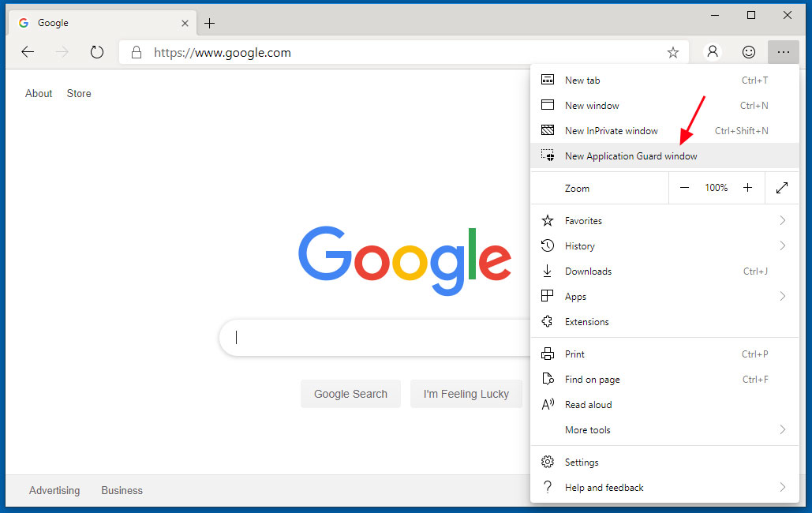Open a new tab with plus button
Viewport: 812px width, 513px height.
click(x=209, y=24)
